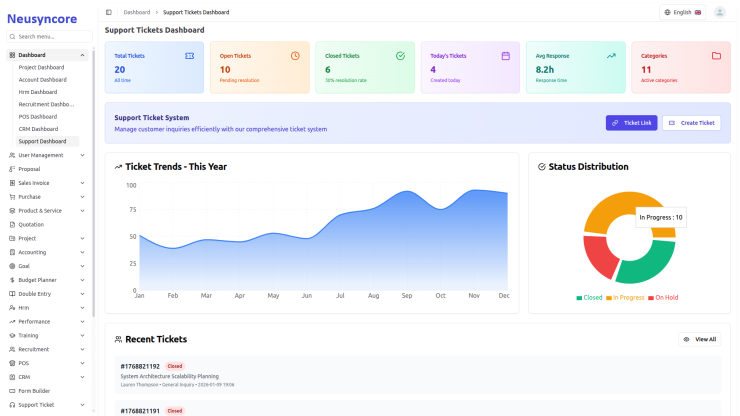Toggle the Closed legend item in chart
This screenshot has width=740, height=416.
coord(589,298)
